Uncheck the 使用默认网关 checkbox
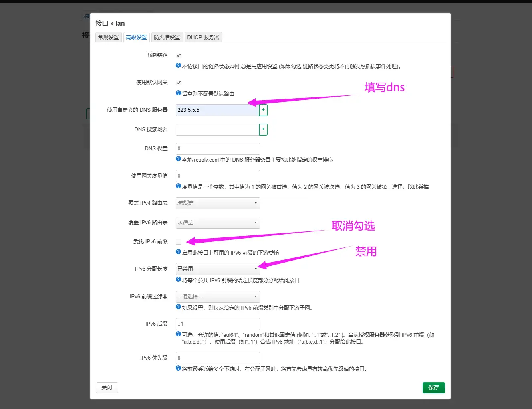Viewport: 532px width, 409px height. 178,82
